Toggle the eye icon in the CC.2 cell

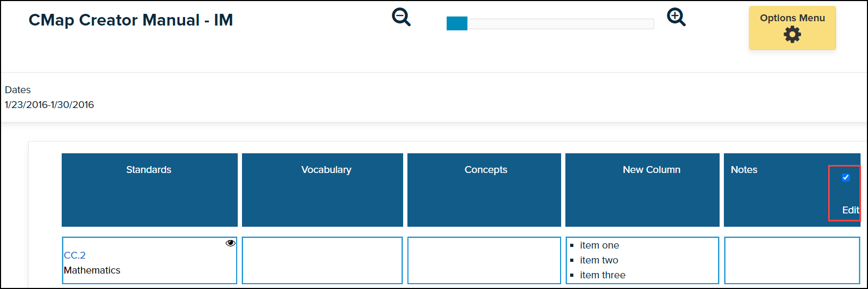[230, 243]
